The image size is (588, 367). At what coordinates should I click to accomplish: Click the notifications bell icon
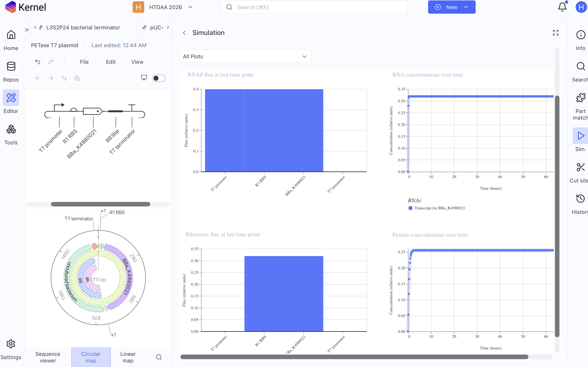pos(562,7)
